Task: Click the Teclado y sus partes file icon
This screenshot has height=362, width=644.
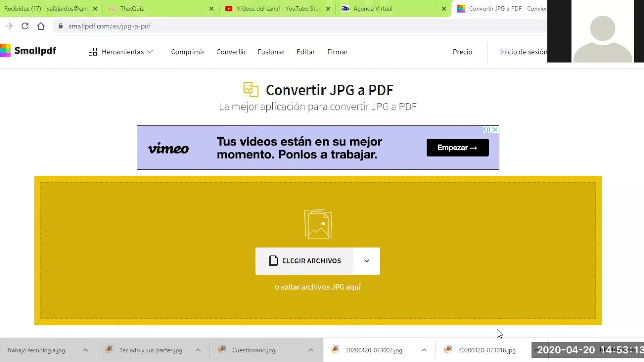Action: click(x=109, y=350)
